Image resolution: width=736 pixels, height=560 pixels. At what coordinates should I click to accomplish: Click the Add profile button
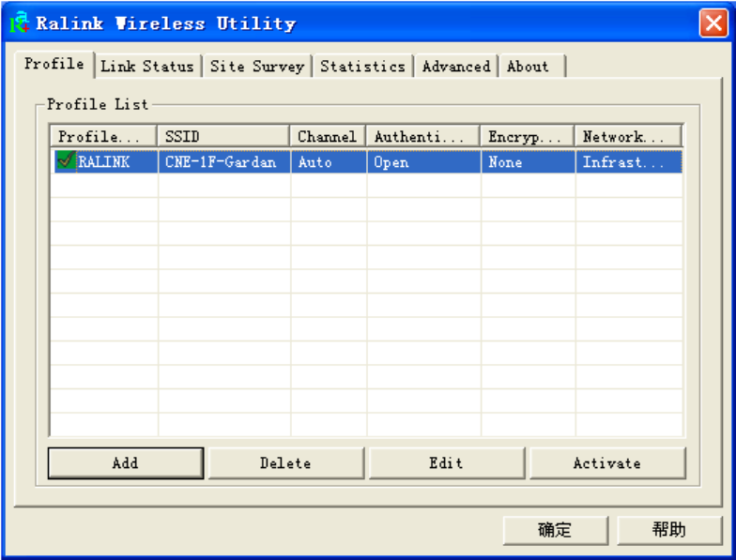tap(126, 463)
